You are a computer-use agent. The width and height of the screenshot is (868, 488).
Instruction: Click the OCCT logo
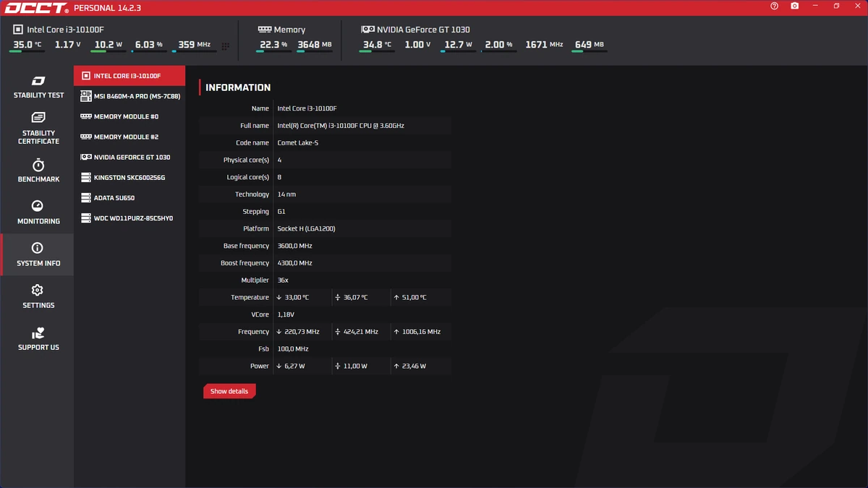(x=36, y=8)
